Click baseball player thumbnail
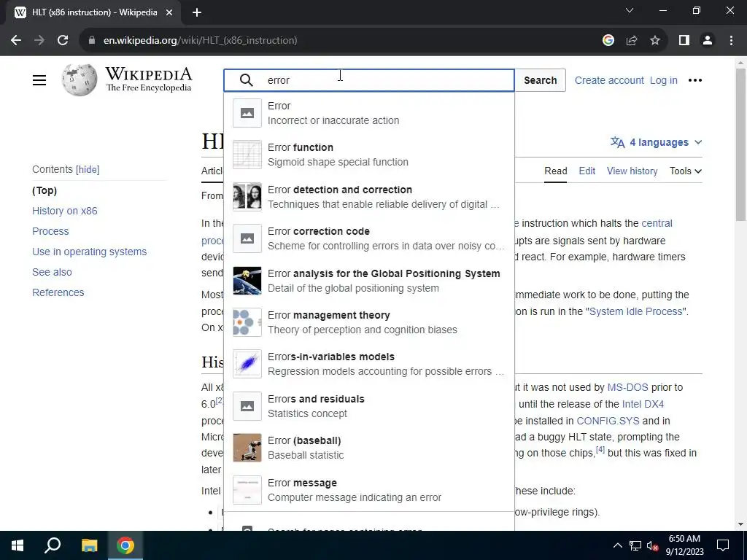The image size is (747, 560). point(247,448)
